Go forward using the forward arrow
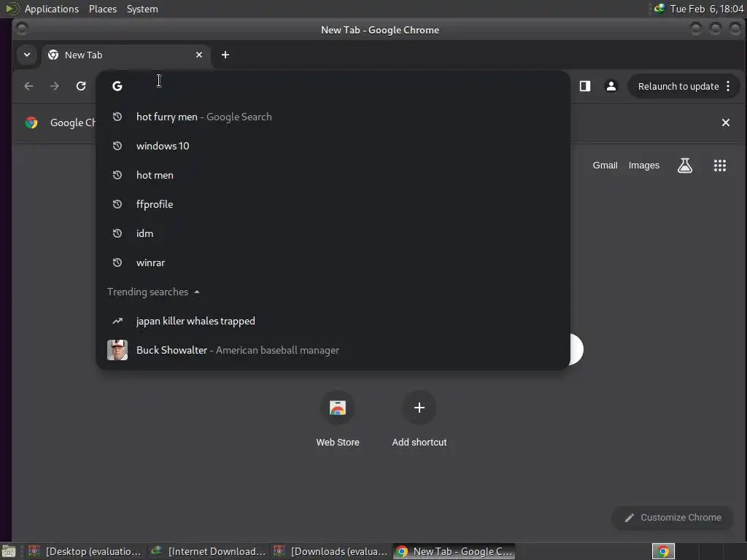 pos(55,86)
